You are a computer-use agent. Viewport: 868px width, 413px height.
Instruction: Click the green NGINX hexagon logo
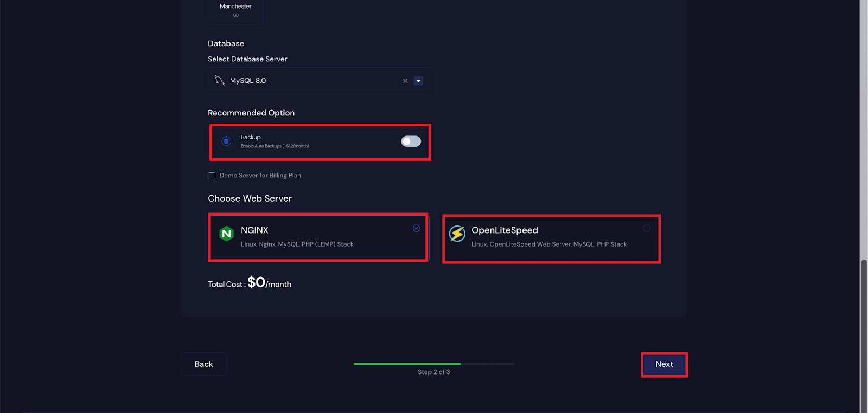226,234
